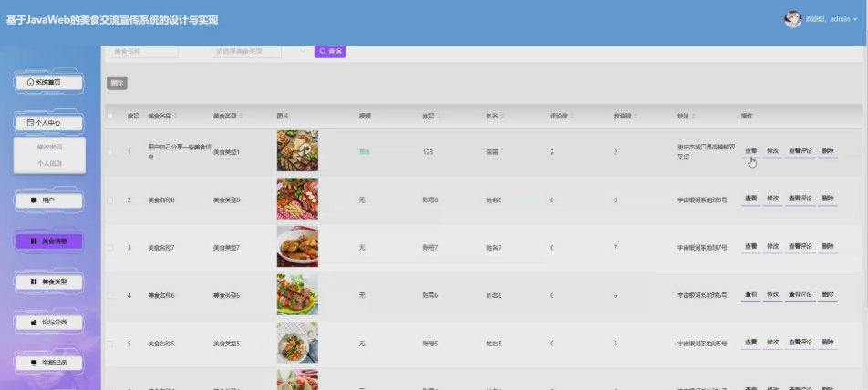Click the 账号8 cell
The image size is (868, 390).
point(430,200)
